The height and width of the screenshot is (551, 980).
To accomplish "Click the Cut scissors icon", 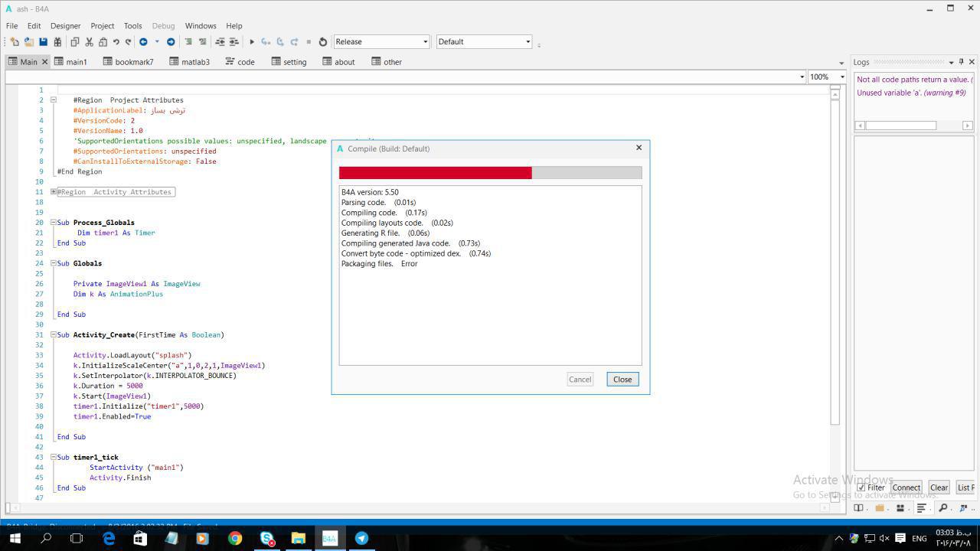I will [89, 42].
